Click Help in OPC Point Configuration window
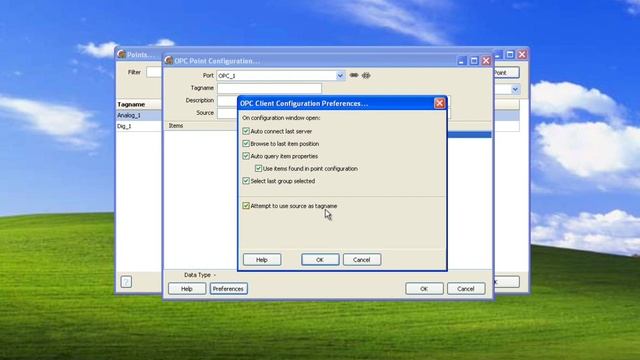 pos(187,289)
